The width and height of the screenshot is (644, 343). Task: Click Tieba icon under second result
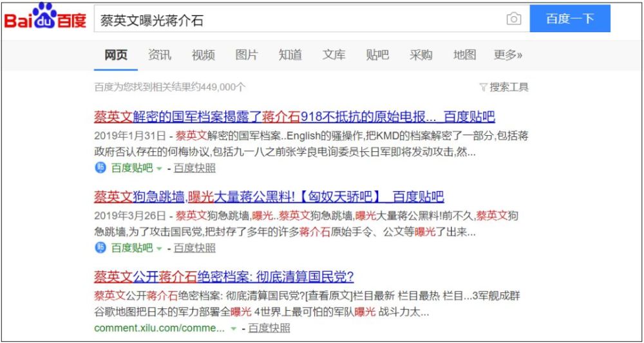tap(100, 248)
